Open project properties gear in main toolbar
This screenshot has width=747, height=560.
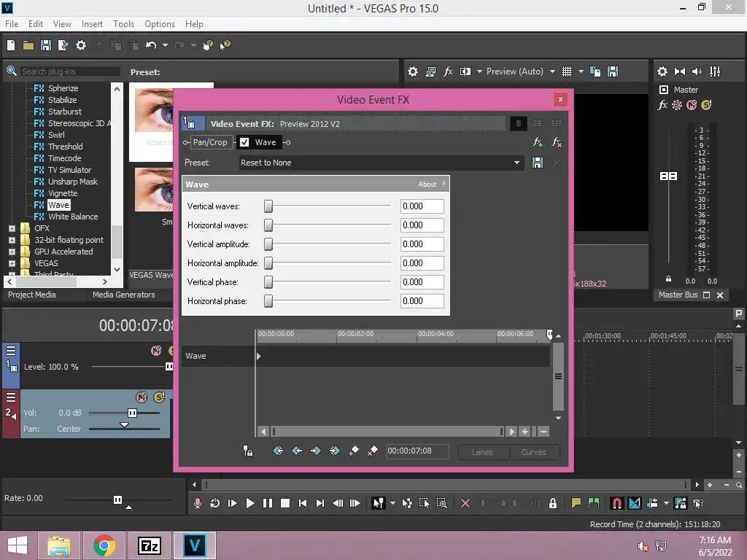[x=81, y=45]
